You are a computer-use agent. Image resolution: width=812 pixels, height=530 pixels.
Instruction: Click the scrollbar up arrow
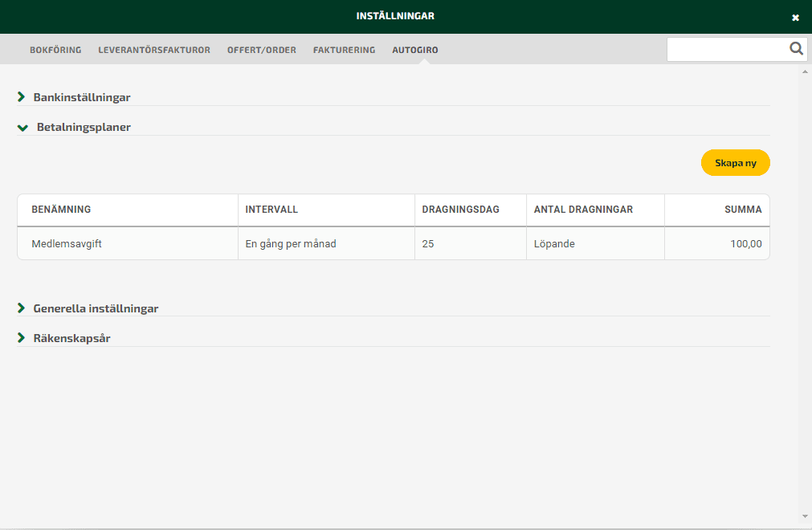tap(805, 72)
